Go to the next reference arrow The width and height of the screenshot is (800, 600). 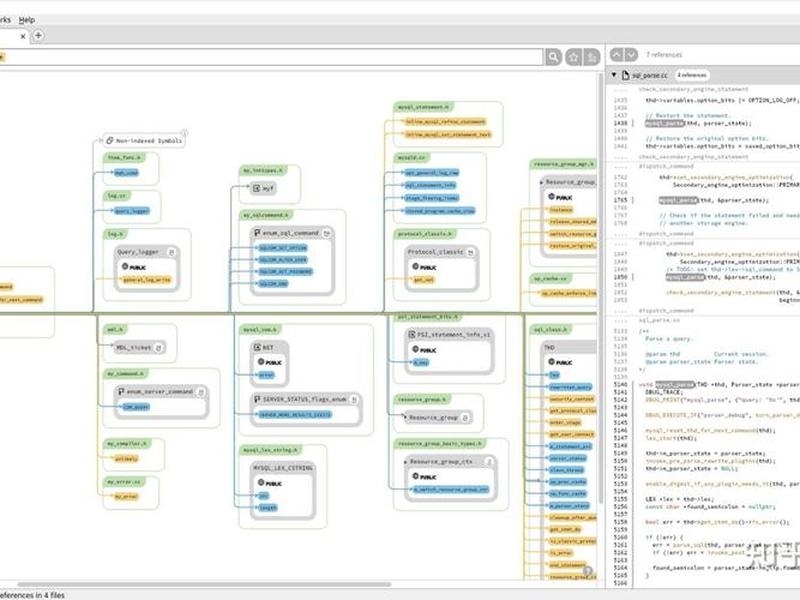631,54
